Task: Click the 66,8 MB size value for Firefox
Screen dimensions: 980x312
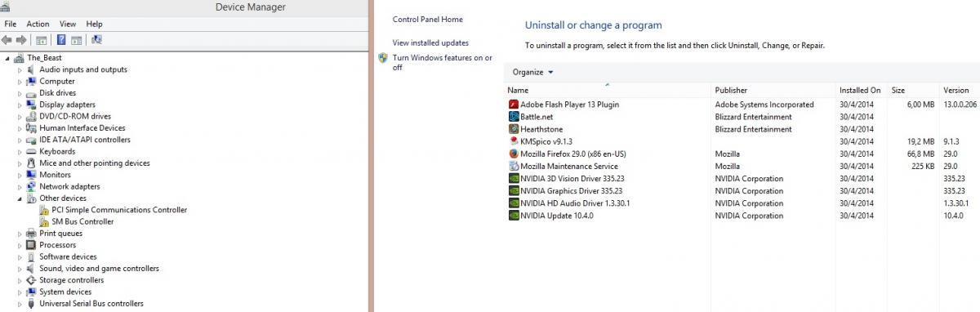Action: [920, 154]
